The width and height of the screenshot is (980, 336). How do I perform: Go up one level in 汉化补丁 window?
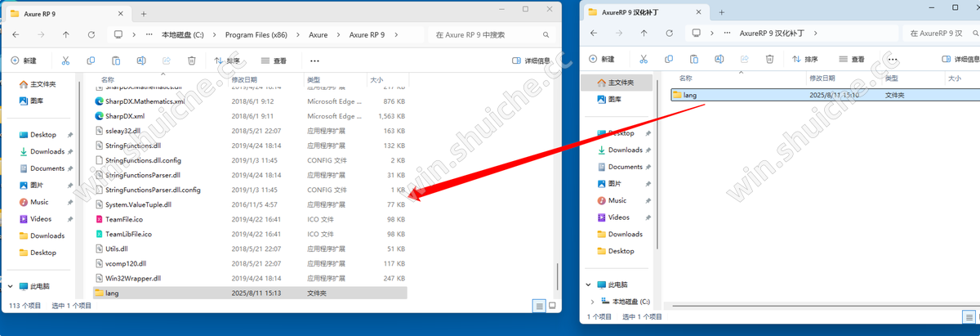pos(644,34)
